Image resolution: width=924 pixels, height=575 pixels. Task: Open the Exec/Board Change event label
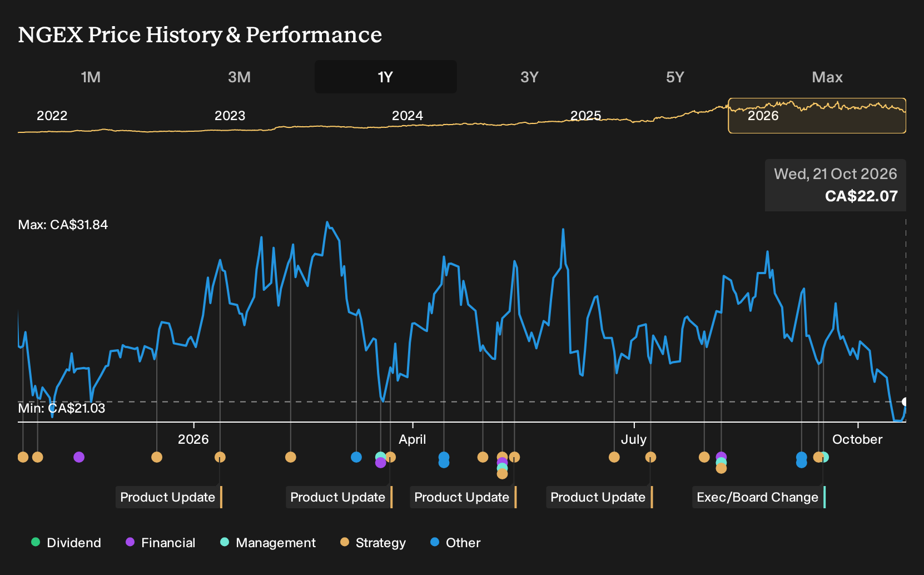pyautogui.click(x=759, y=497)
